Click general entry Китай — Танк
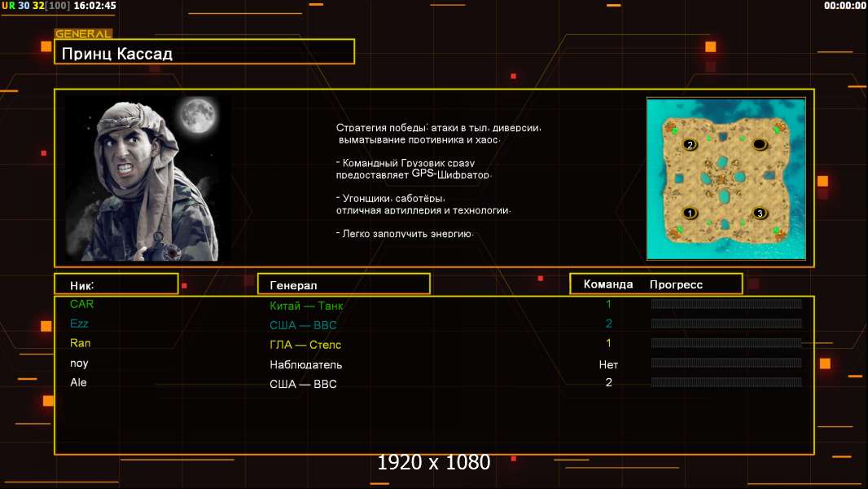The image size is (868, 489). [x=306, y=306]
